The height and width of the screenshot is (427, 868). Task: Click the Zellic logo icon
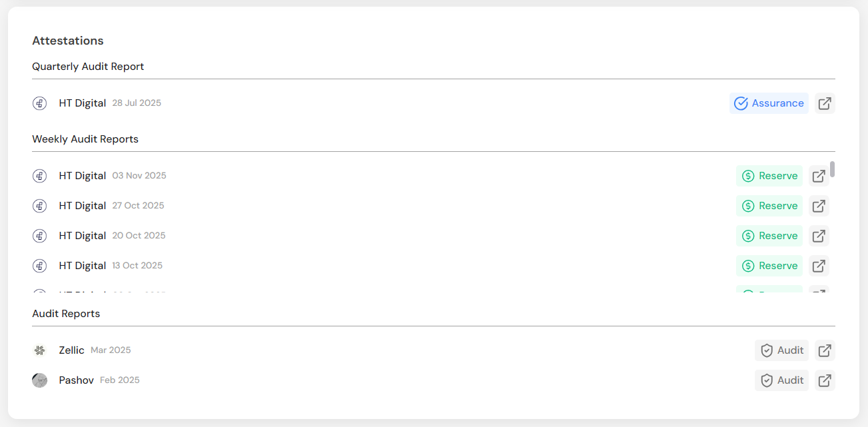[40, 350]
